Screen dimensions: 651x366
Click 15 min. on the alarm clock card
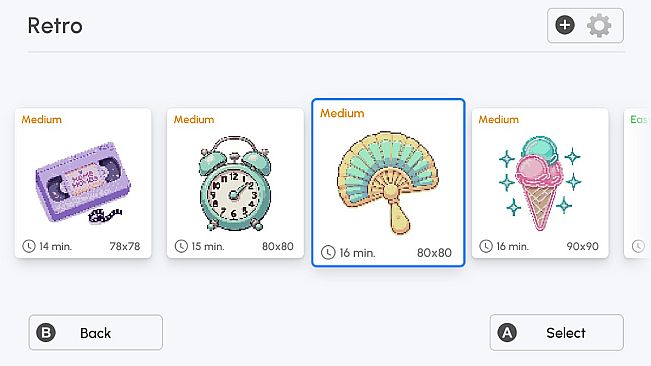click(208, 246)
